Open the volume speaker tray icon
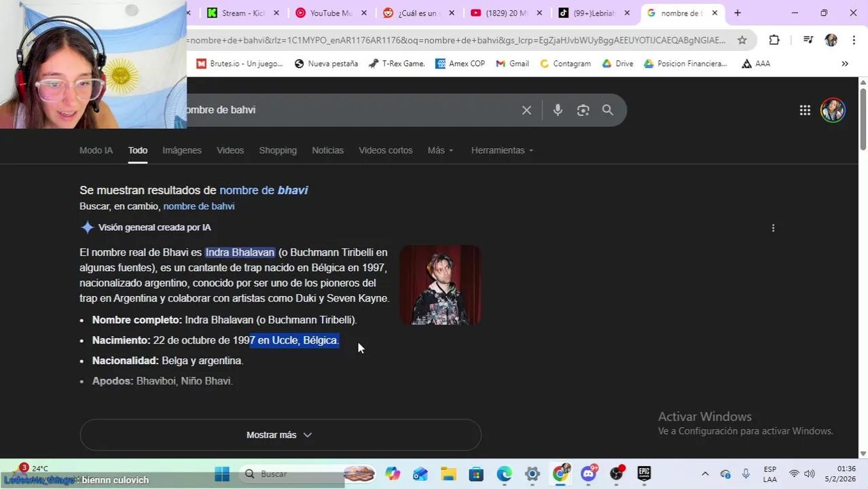 click(809, 474)
